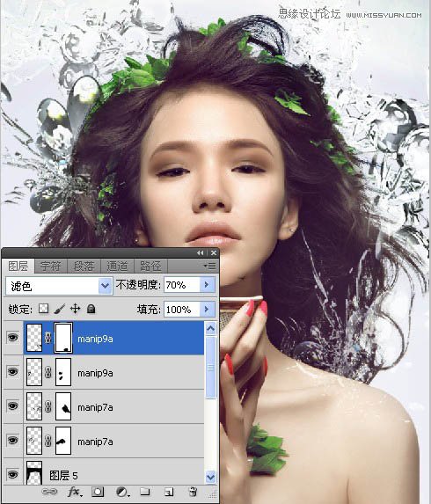Viewport: 431px width, 504px height.
Task: Hide layer 图层 5
Action: coord(12,474)
